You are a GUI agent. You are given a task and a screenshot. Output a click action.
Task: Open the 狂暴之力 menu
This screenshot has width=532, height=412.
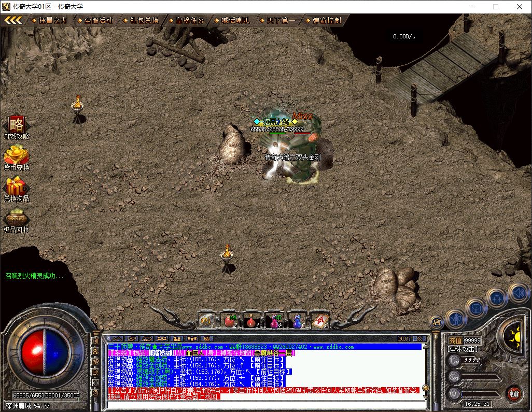50,20
